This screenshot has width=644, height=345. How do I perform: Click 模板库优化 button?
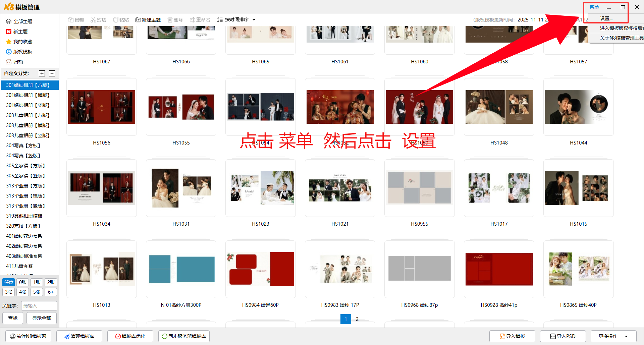click(x=130, y=336)
